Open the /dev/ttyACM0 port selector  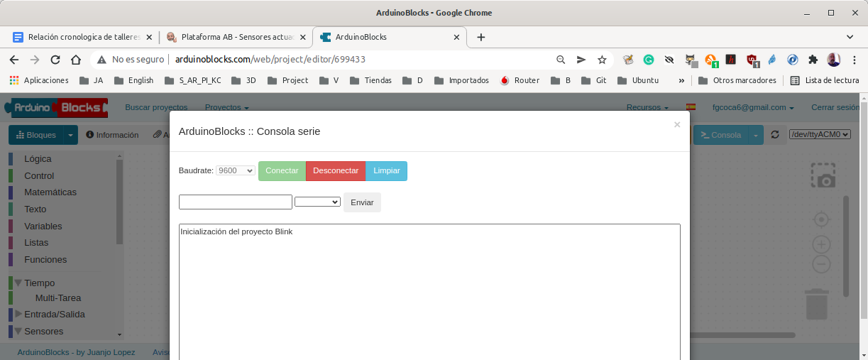(x=820, y=134)
